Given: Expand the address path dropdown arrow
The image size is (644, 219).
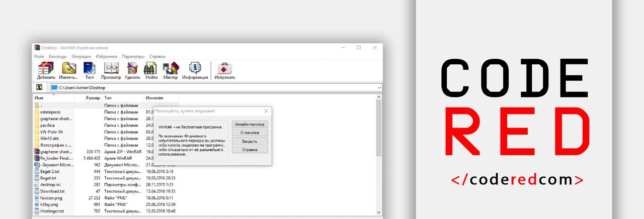Looking at the screenshot, I should coord(379,87).
